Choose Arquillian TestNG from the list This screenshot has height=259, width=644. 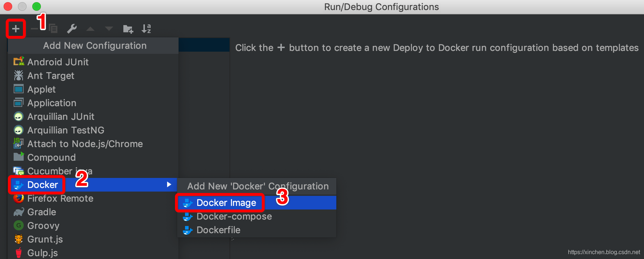[x=66, y=130]
